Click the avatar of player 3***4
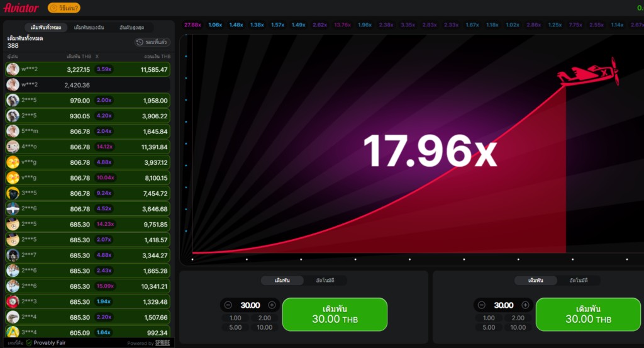 coord(13,332)
